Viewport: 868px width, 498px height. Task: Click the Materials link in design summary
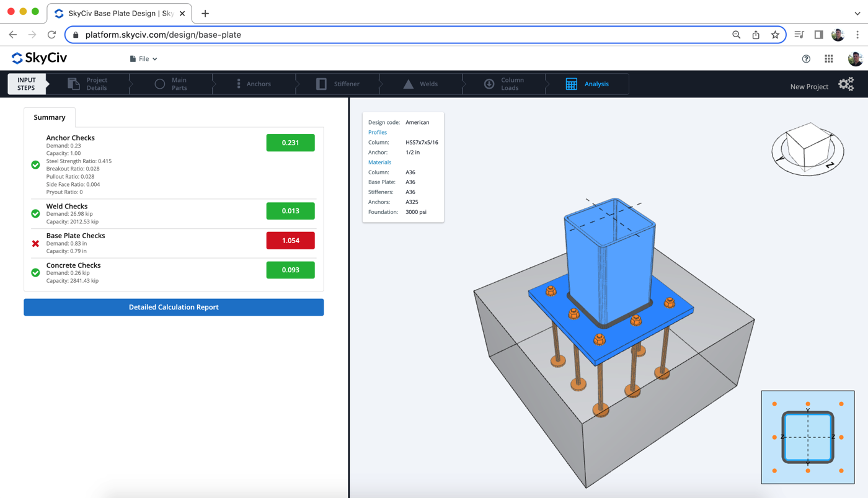(379, 162)
